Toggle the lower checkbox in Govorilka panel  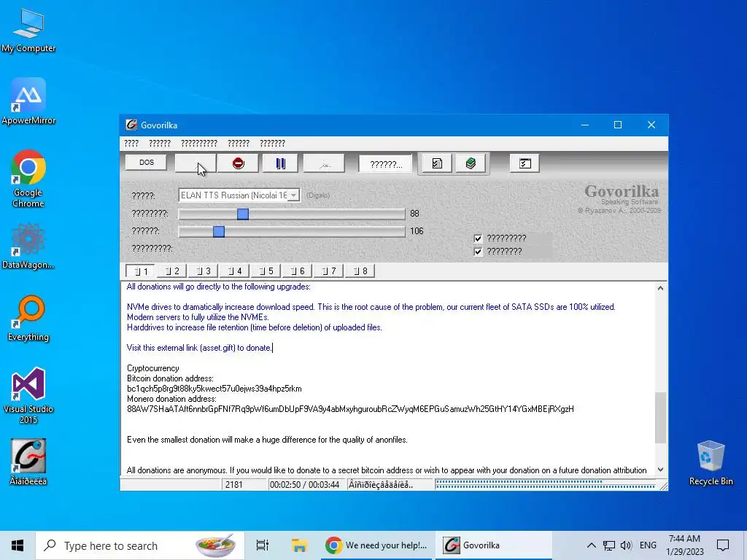coord(478,252)
